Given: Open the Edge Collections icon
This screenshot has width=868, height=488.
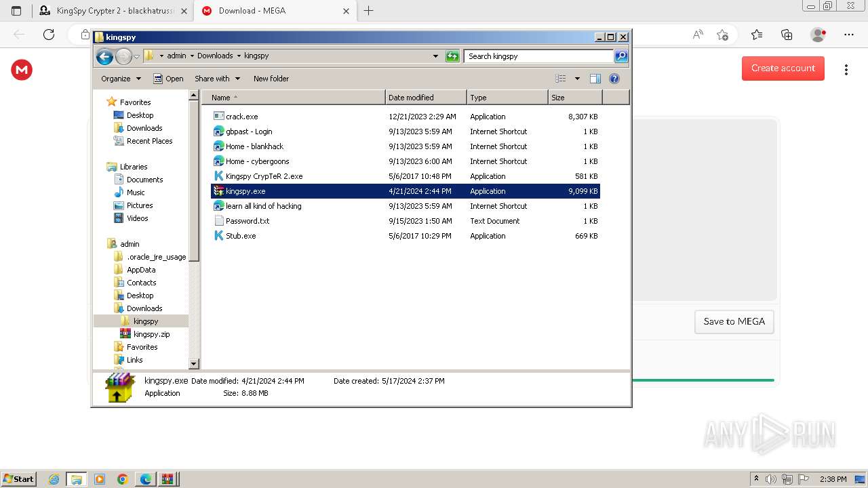Looking at the screenshot, I should [787, 35].
